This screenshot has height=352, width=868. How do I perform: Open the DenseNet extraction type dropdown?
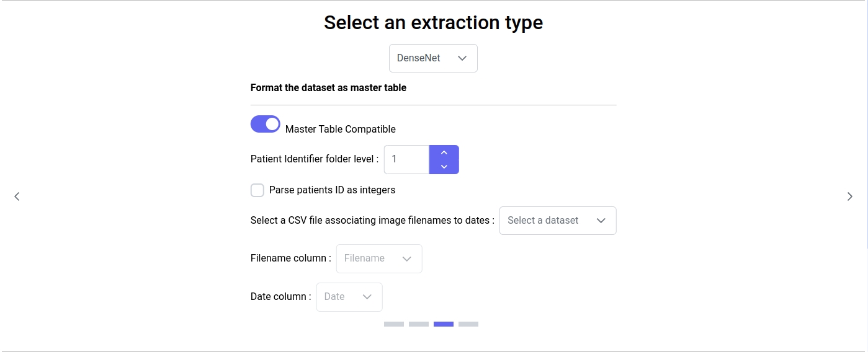tap(433, 58)
